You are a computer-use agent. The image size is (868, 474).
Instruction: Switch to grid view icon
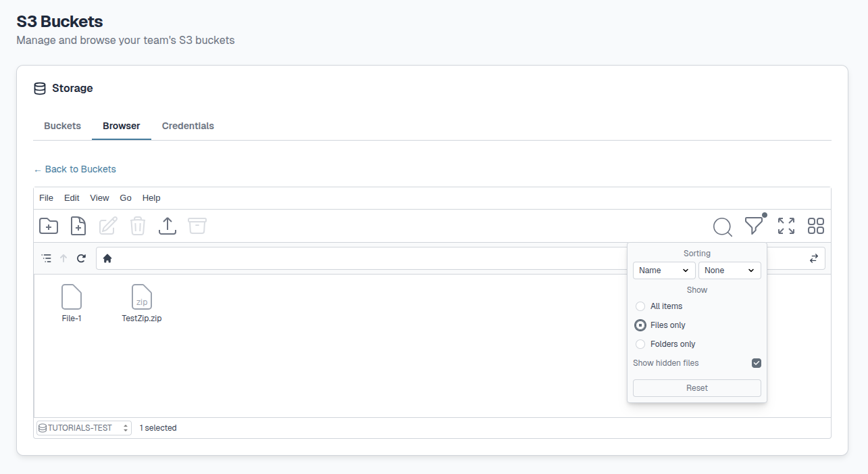[816, 226]
